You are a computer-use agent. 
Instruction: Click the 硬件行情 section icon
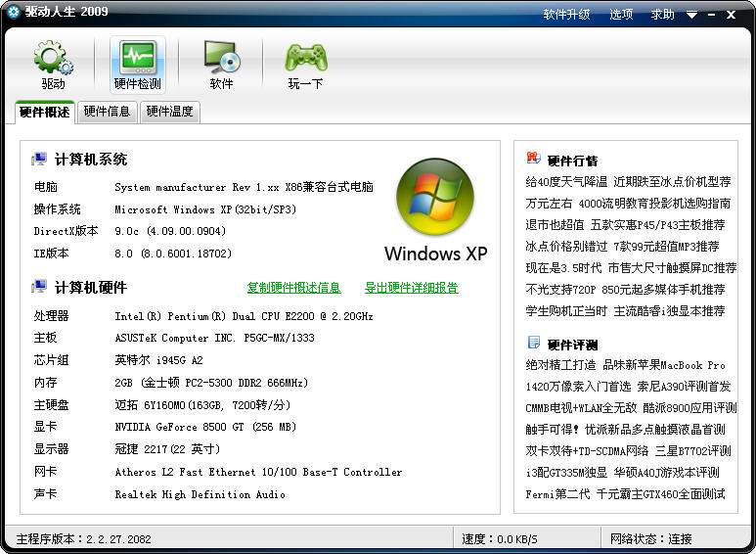coord(533,159)
